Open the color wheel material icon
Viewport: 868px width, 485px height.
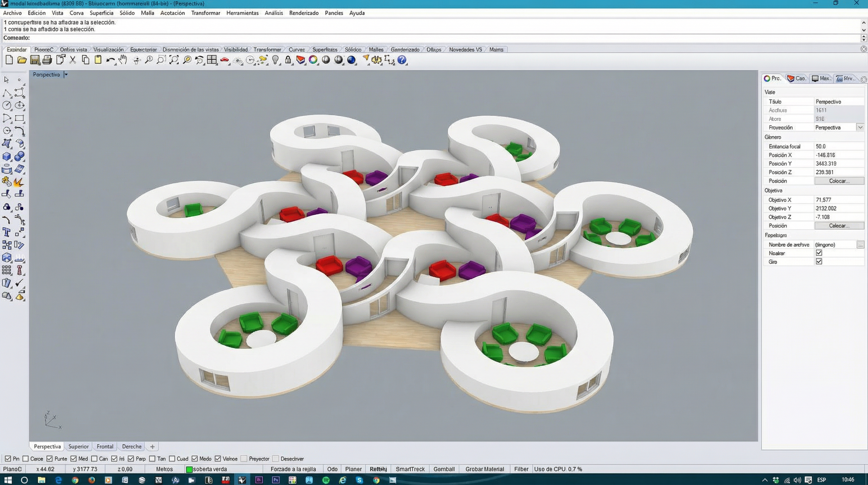coord(313,60)
